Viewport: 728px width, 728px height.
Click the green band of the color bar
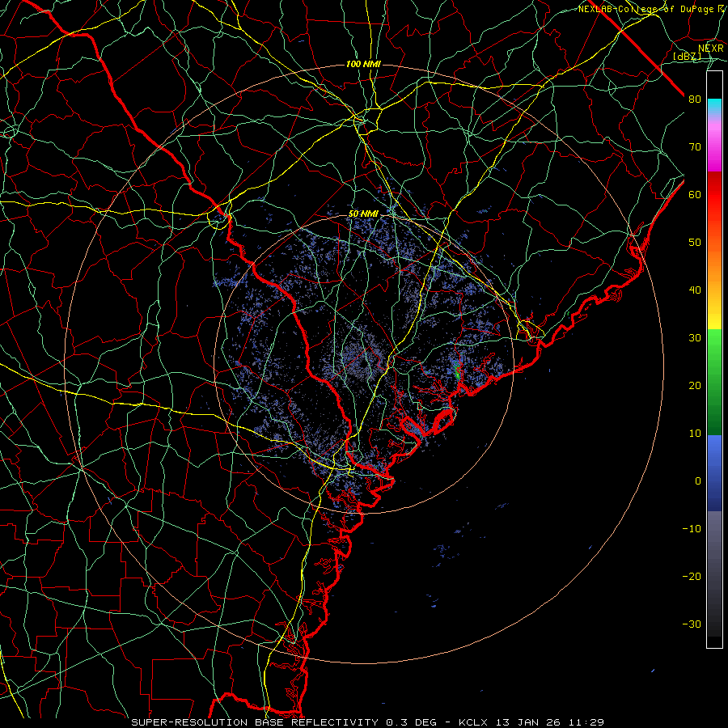point(714,382)
